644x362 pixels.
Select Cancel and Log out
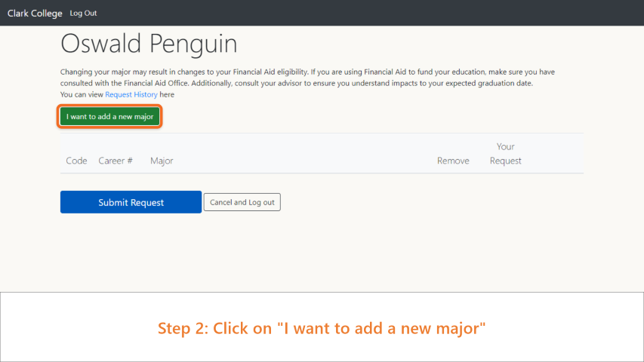coord(242,202)
